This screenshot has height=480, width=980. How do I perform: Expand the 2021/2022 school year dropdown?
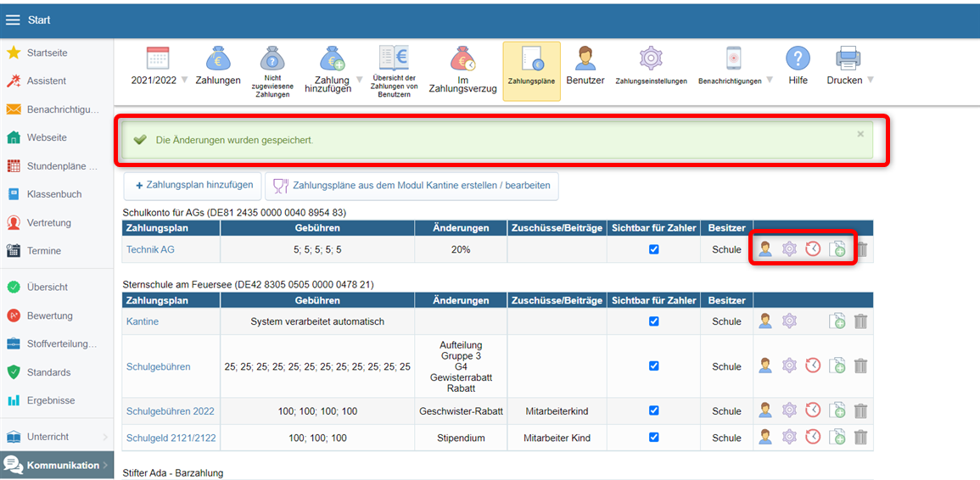click(x=185, y=81)
